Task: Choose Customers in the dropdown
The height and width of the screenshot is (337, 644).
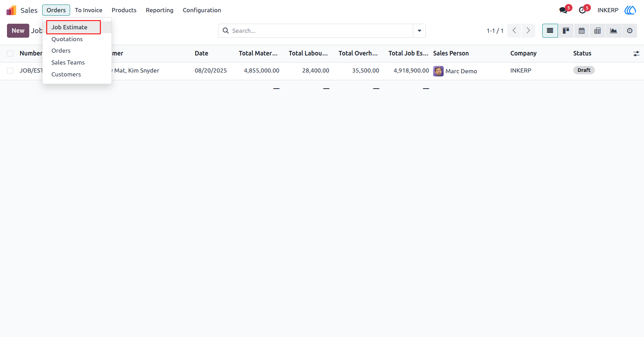Action: coord(77,74)
